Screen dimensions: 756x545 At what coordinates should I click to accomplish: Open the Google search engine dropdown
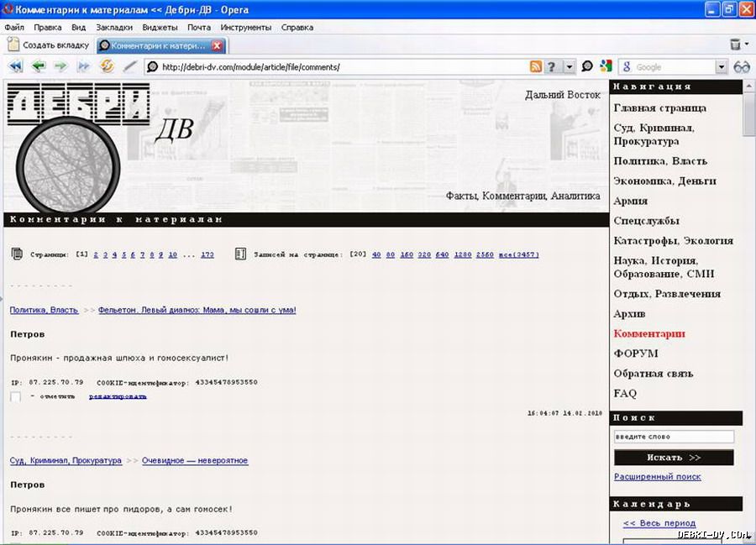pyautogui.click(x=721, y=67)
